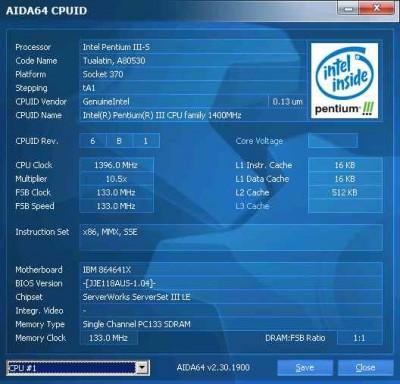
Task: Select motherboard value IBM 864641X
Action: point(107,270)
